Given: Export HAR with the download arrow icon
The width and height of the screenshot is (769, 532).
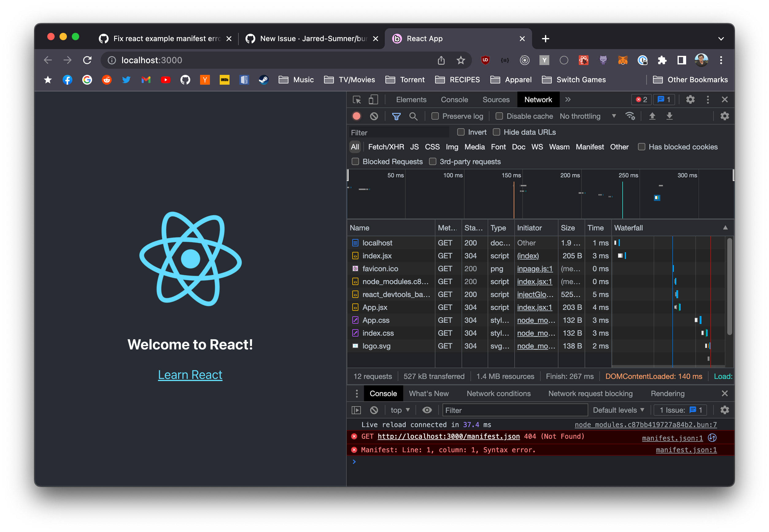Looking at the screenshot, I should pyautogui.click(x=670, y=116).
